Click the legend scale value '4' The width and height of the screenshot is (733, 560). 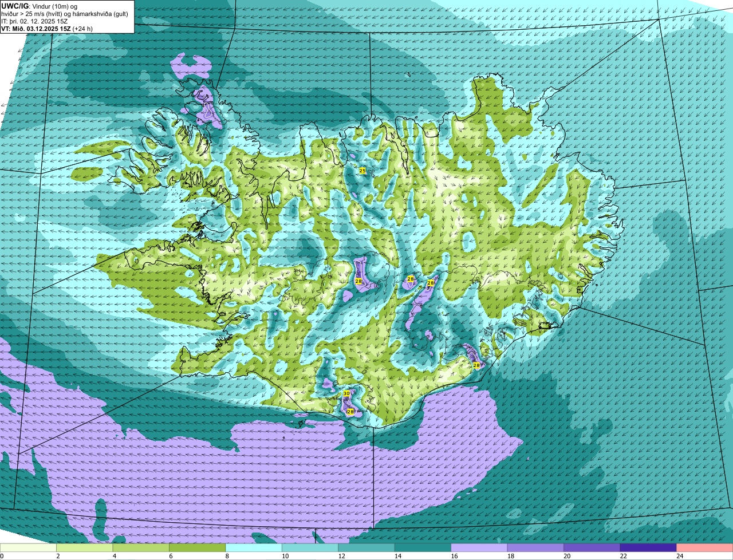point(115,556)
